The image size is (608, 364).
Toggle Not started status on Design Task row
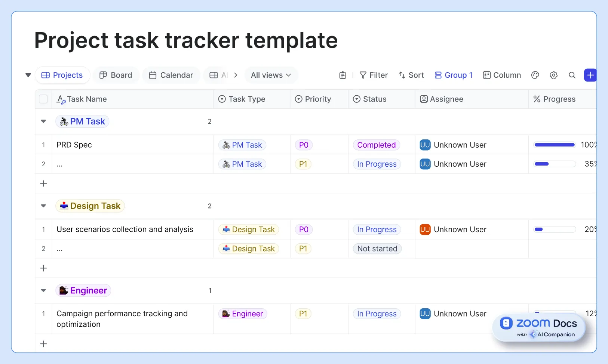pos(377,249)
